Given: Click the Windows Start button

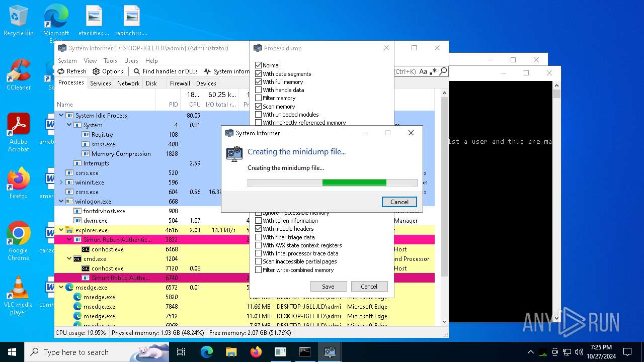Looking at the screenshot, I should [x=12, y=352].
